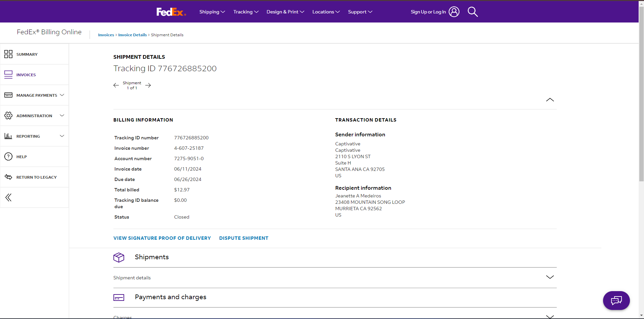Collapse the shipment details section chevron
The width and height of the screenshot is (644, 319).
pos(550,100)
